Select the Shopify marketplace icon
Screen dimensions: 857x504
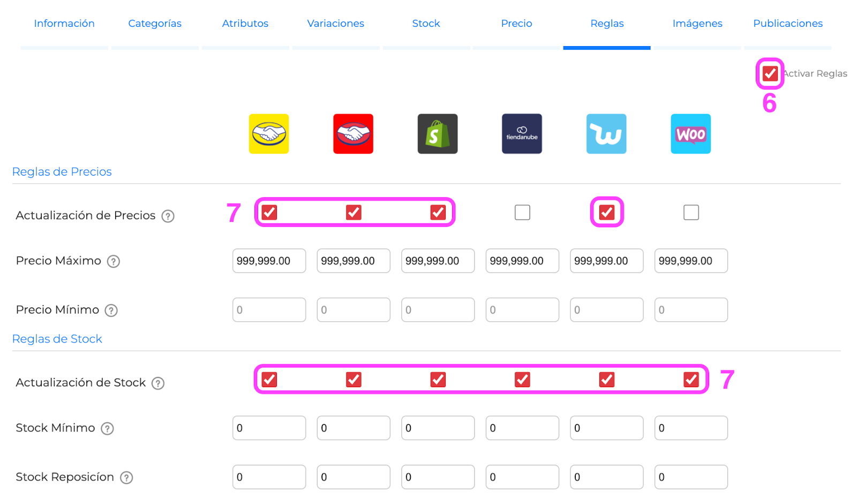(438, 134)
